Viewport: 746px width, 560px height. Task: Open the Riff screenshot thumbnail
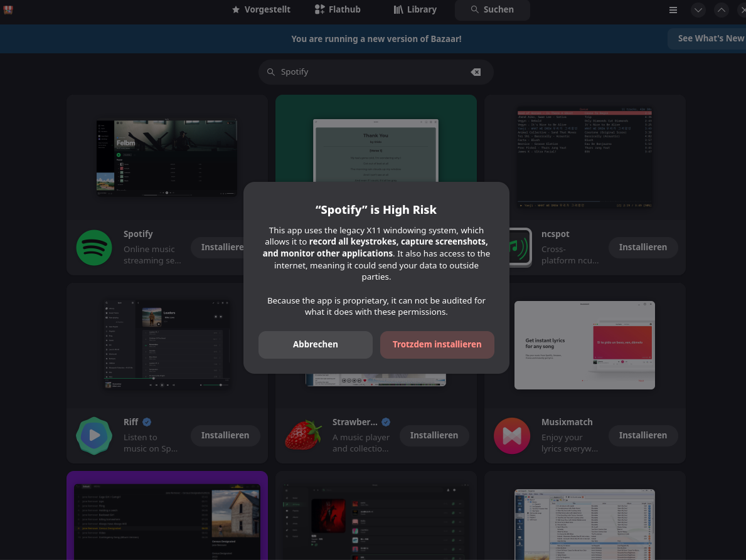click(x=167, y=345)
